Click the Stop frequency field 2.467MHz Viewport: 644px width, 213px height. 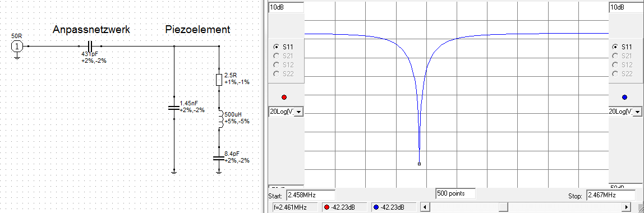tap(611, 195)
